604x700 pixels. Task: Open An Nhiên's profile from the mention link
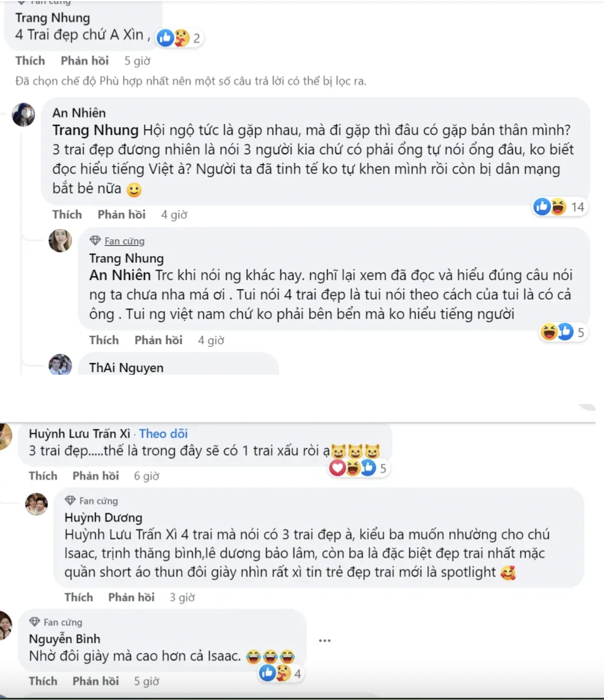point(120,274)
